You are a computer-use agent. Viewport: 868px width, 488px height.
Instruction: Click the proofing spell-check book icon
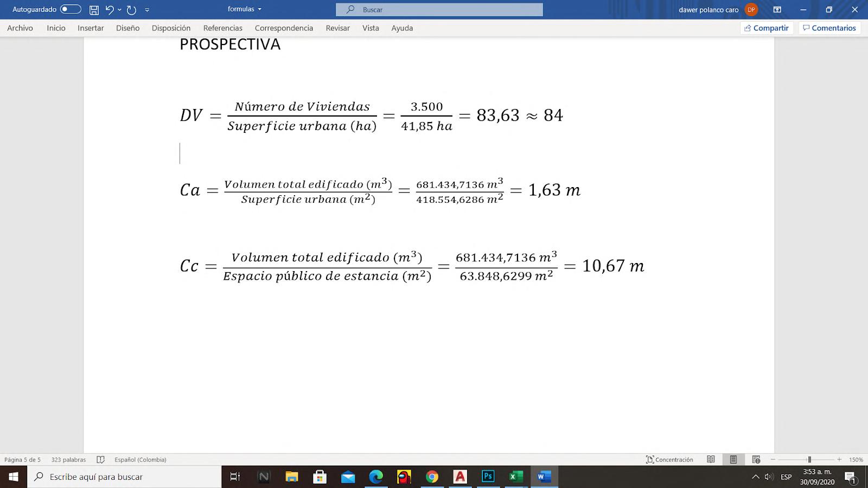coord(100,460)
